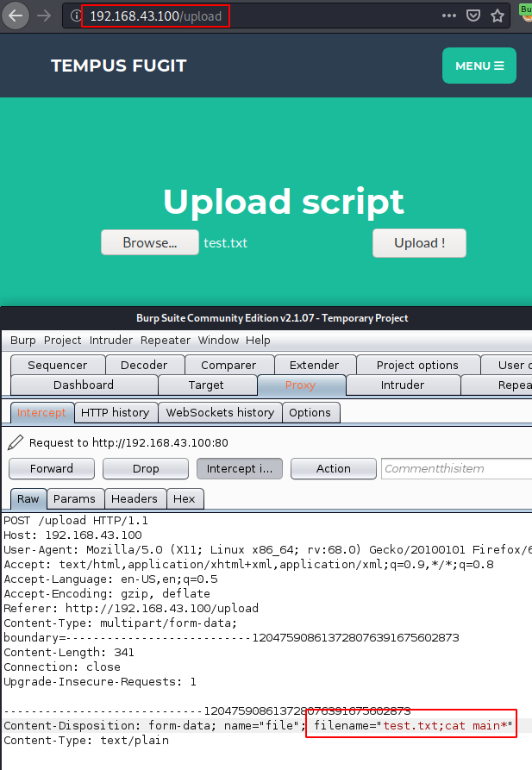
Task: Switch to the Intruder tool tab
Action: (403, 385)
